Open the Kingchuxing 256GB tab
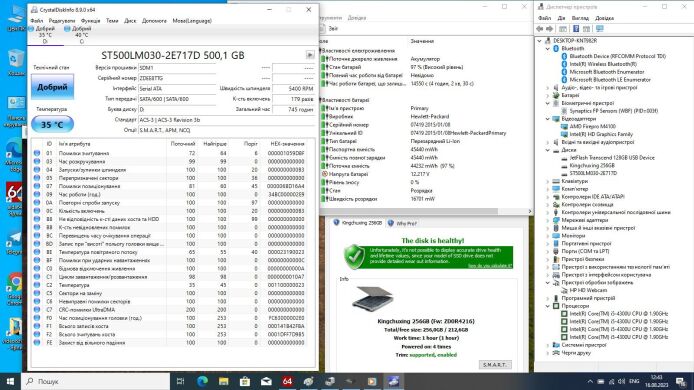The height and width of the screenshot is (390, 694). pyautogui.click(x=358, y=223)
